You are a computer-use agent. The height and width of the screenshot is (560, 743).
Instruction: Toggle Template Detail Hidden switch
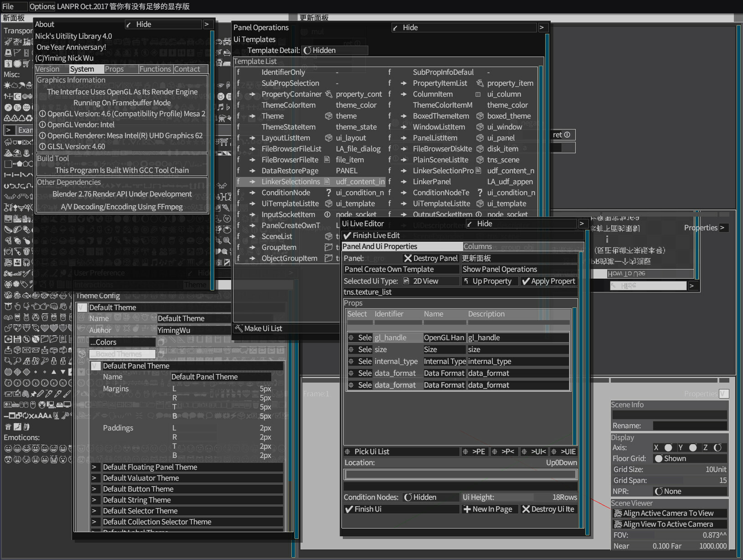point(334,50)
